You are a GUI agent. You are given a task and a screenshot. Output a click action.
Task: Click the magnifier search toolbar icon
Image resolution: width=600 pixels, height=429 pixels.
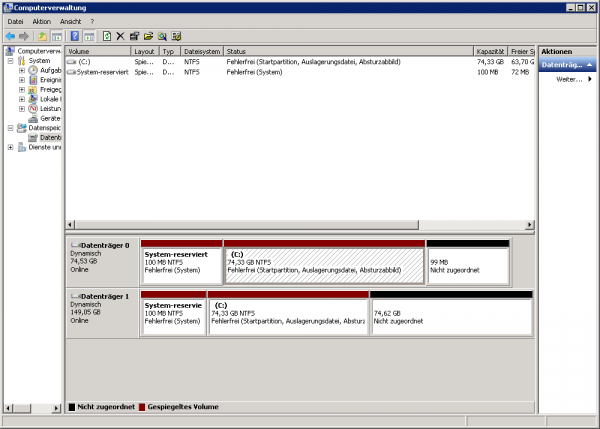(x=162, y=36)
